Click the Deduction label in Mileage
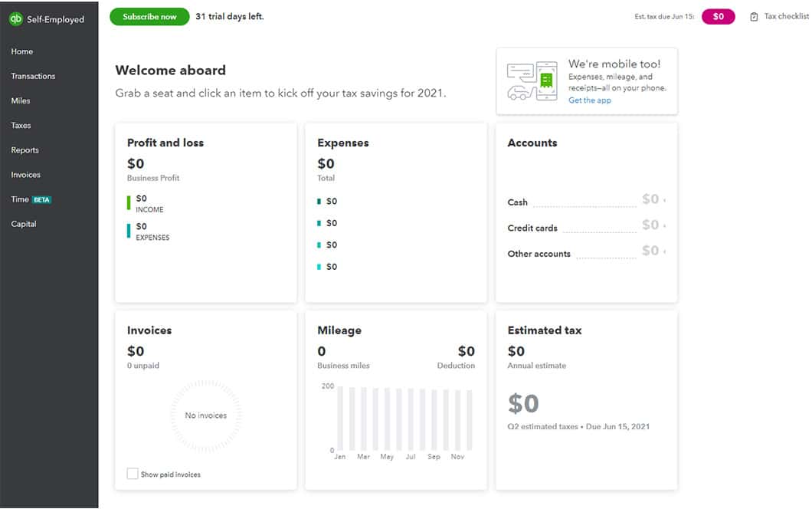Image resolution: width=812 pixels, height=509 pixels. [456, 366]
